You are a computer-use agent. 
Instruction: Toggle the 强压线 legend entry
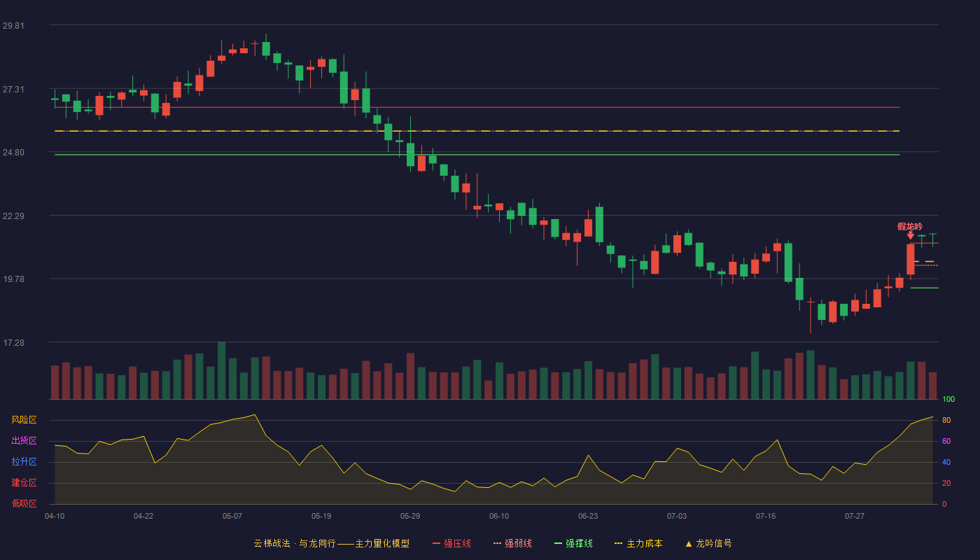(451, 543)
